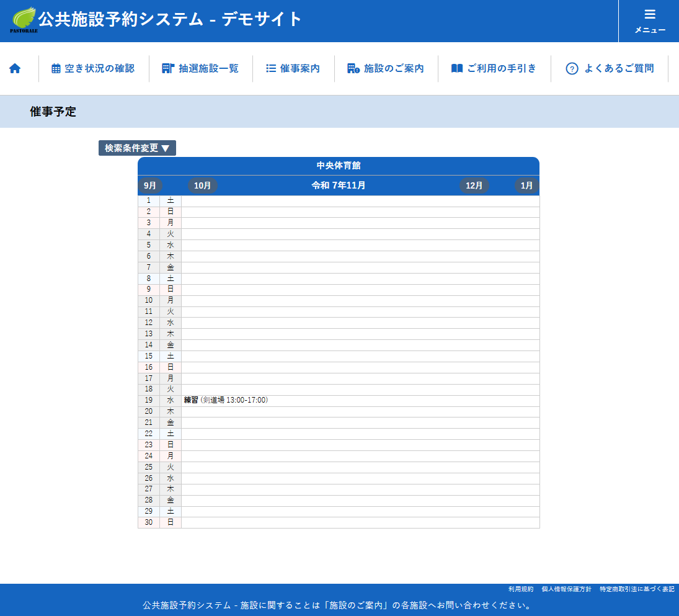The image size is (679, 616).
Task: Click the icon beside 抽選施設一覧
Action: tap(167, 68)
